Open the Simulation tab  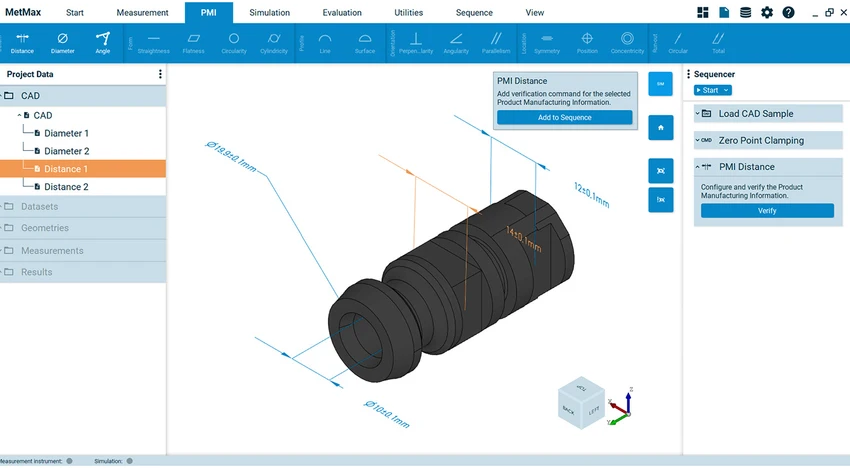pos(269,12)
